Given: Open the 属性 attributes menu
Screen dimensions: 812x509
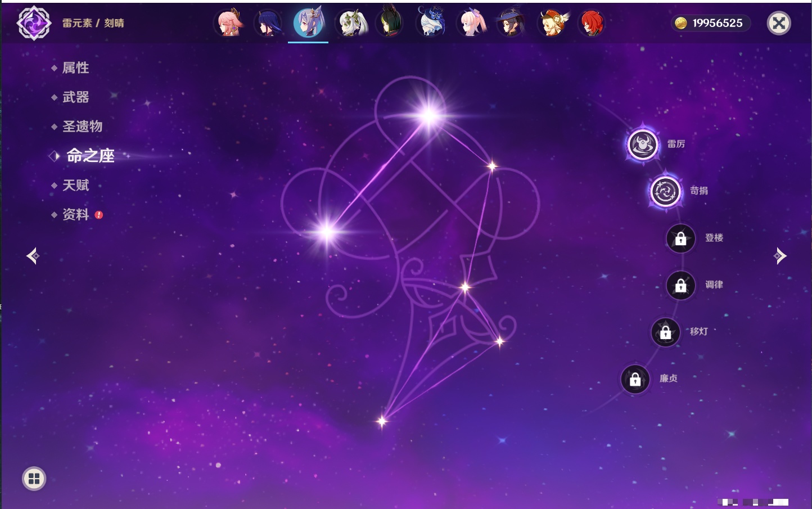Looking at the screenshot, I should tap(75, 68).
